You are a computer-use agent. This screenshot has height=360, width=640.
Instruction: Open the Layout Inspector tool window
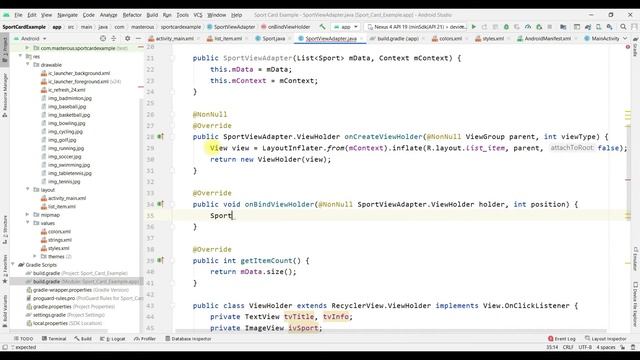click(x=606, y=339)
